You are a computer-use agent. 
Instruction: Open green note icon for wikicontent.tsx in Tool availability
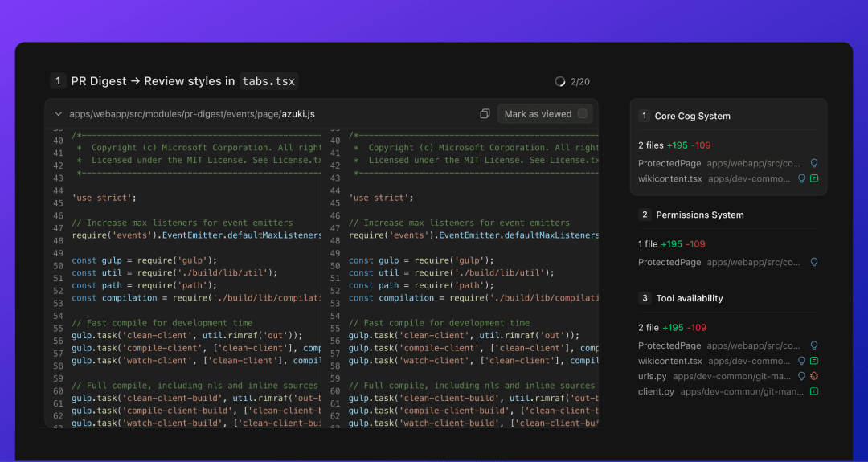coord(814,361)
